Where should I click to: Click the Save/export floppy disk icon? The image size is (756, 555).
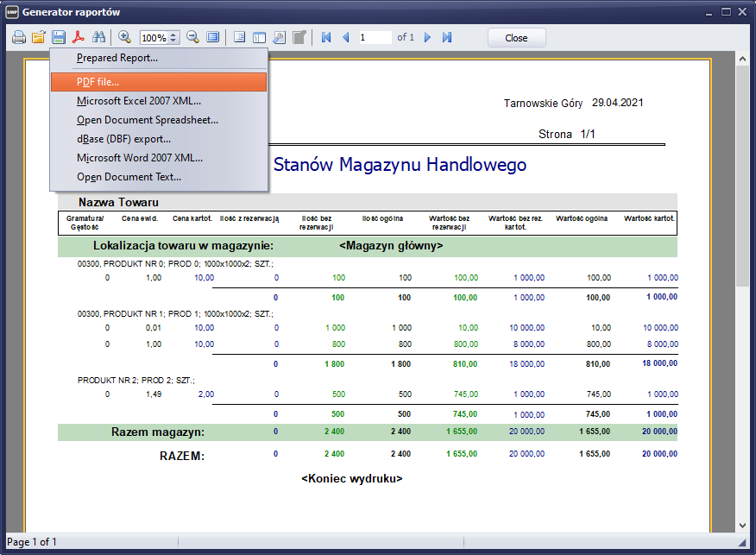pyautogui.click(x=59, y=37)
